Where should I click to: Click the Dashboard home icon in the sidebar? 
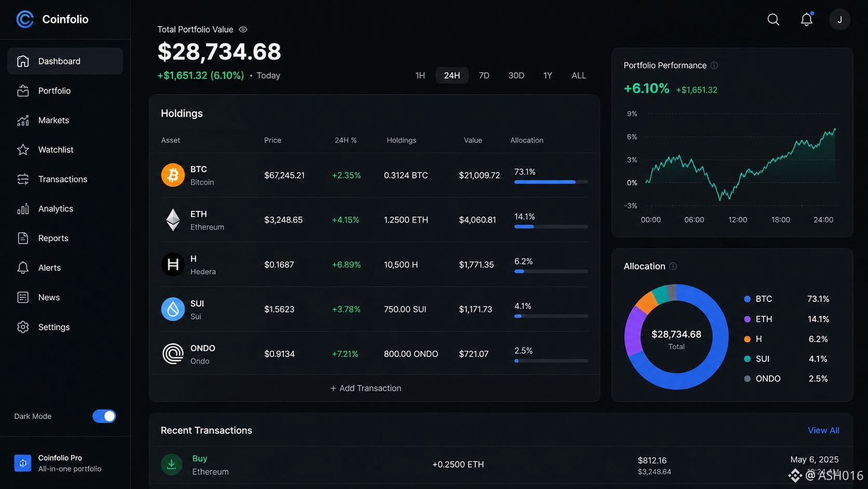pyautogui.click(x=23, y=61)
